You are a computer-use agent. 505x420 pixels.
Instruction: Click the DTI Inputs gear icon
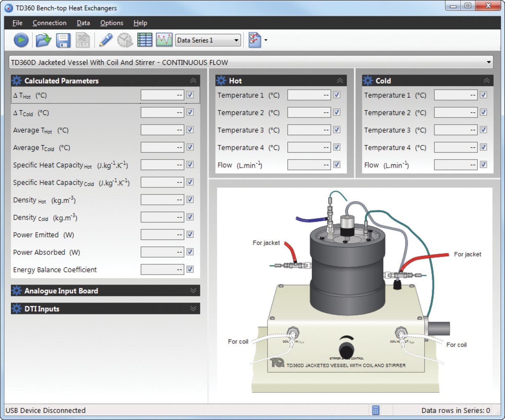(x=17, y=308)
